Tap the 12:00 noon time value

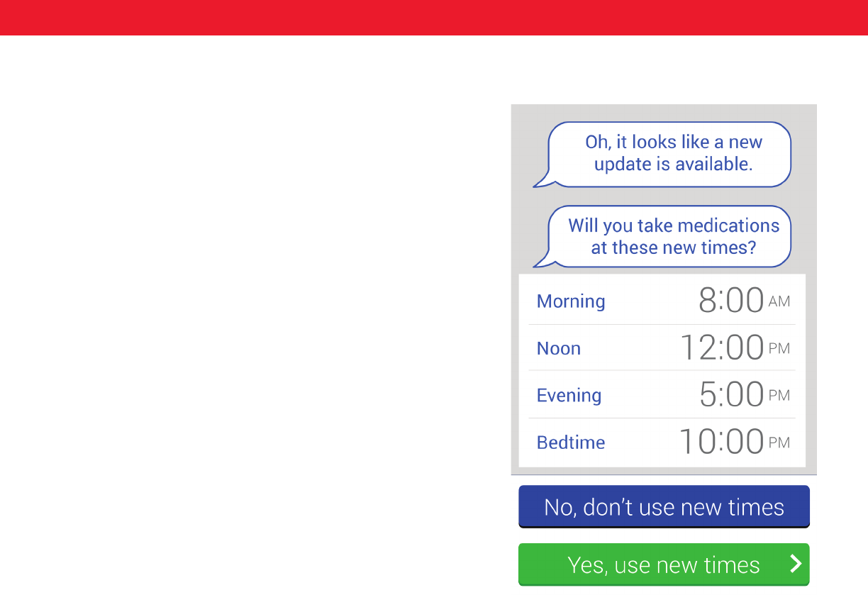(722, 348)
